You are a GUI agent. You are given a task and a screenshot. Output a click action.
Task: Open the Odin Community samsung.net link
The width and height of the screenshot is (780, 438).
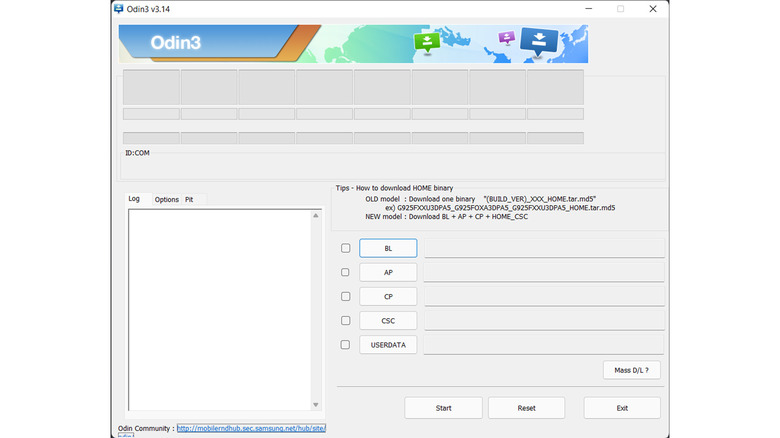tap(251, 428)
